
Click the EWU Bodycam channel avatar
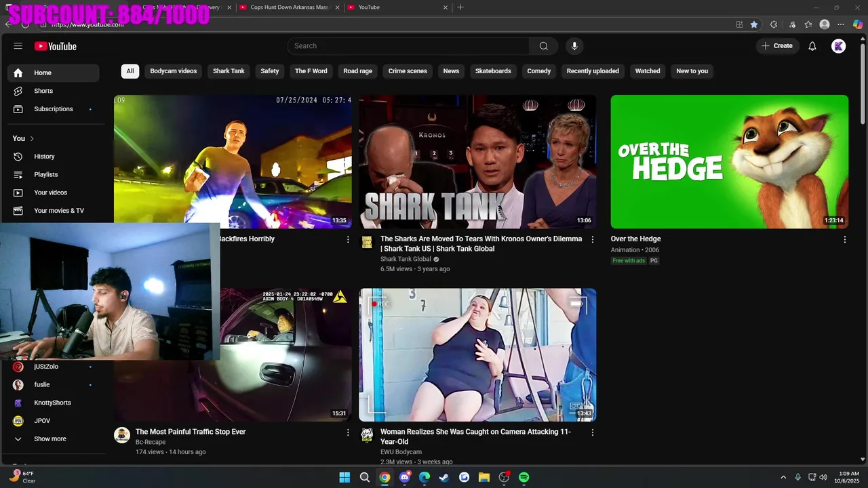tap(367, 435)
